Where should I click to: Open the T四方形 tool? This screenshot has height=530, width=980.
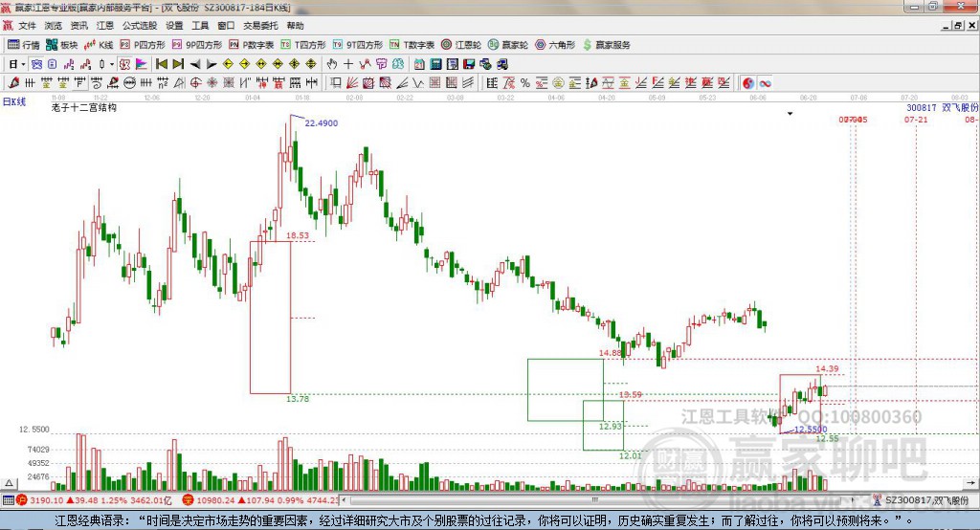[x=303, y=45]
